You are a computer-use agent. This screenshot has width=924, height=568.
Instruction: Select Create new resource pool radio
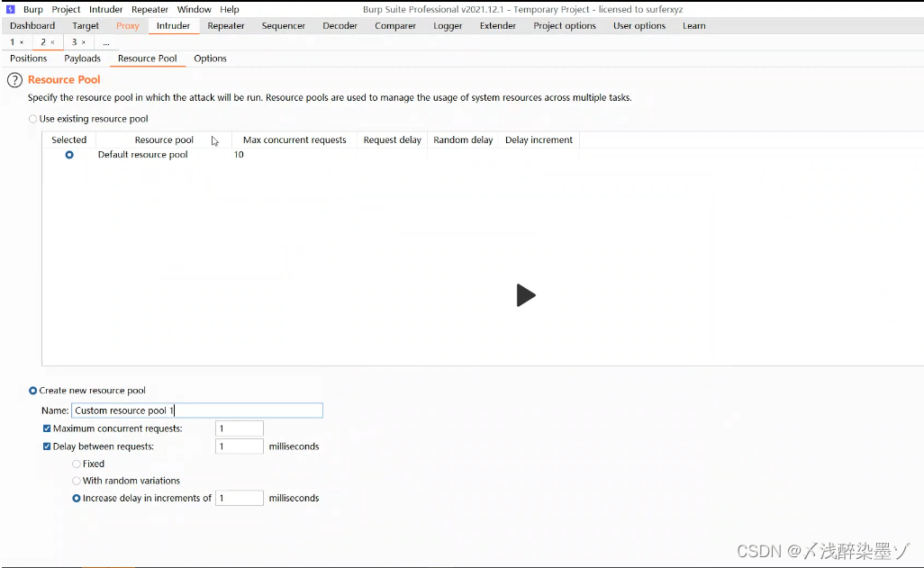tap(33, 391)
